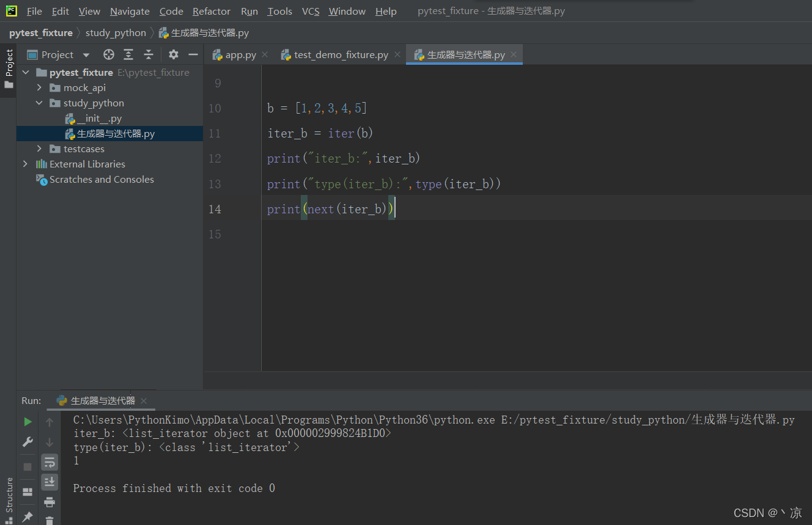Collapse the pytest_fixture root folder

(26, 72)
